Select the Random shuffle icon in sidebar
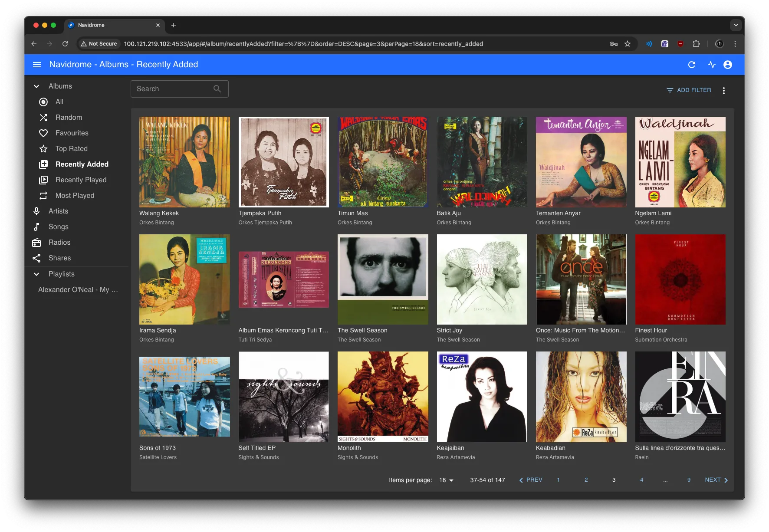Image resolution: width=769 pixels, height=532 pixels. coord(43,118)
